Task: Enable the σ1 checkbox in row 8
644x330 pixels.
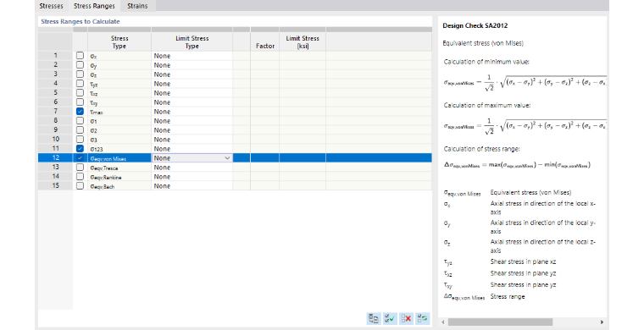Action: point(80,121)
